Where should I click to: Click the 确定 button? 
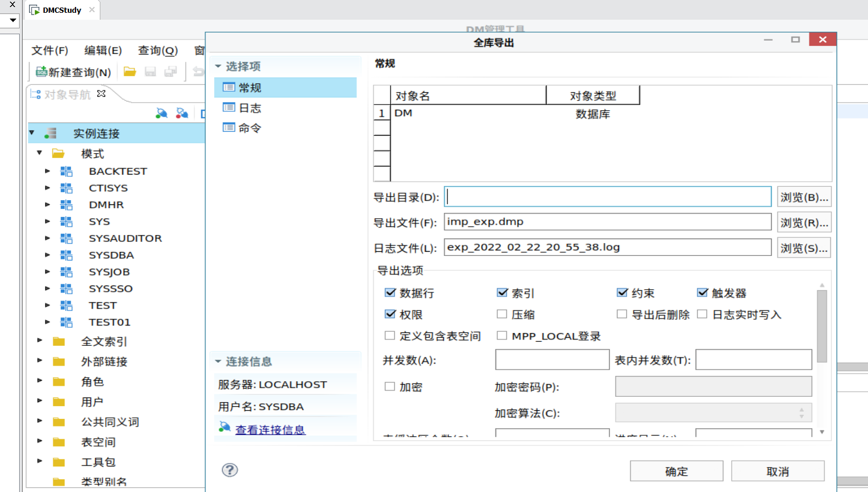tap(676, 471)
